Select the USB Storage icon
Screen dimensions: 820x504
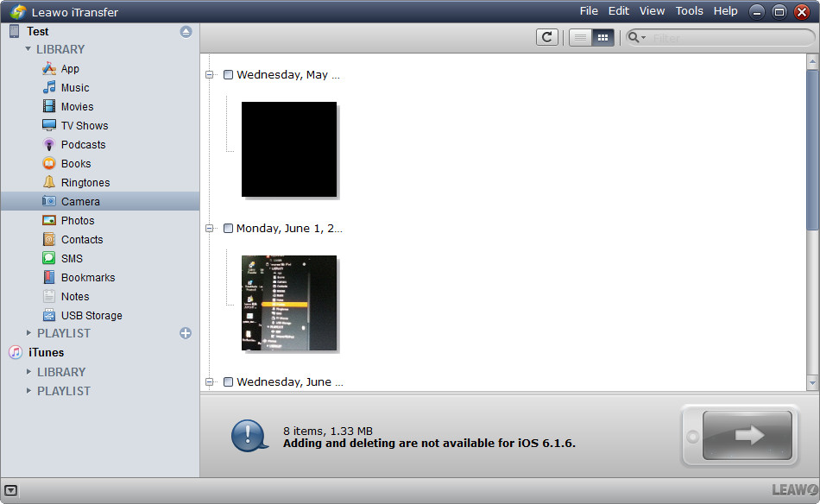point(49,315)
